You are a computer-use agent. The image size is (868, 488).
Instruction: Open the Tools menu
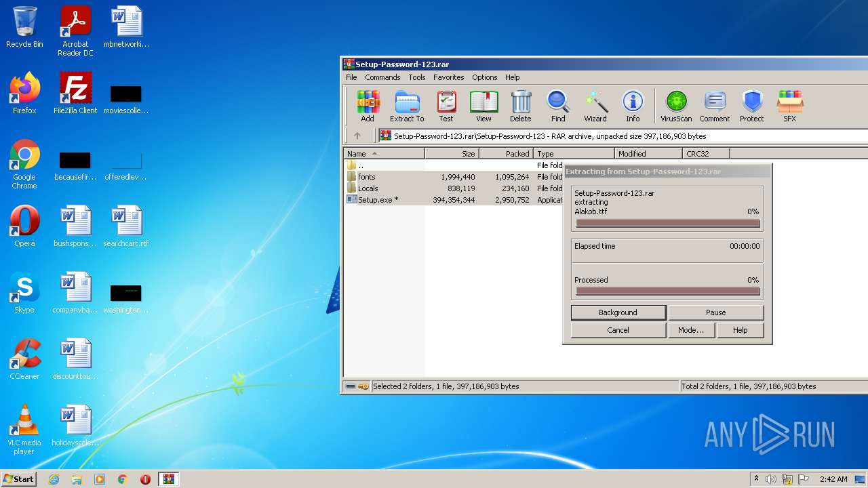click(x=417, y=77)
